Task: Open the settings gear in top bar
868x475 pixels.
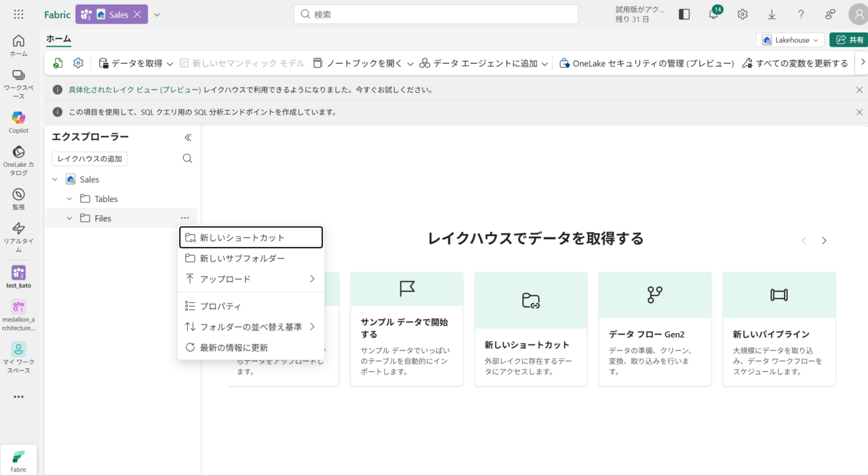Action: point(743,14)
